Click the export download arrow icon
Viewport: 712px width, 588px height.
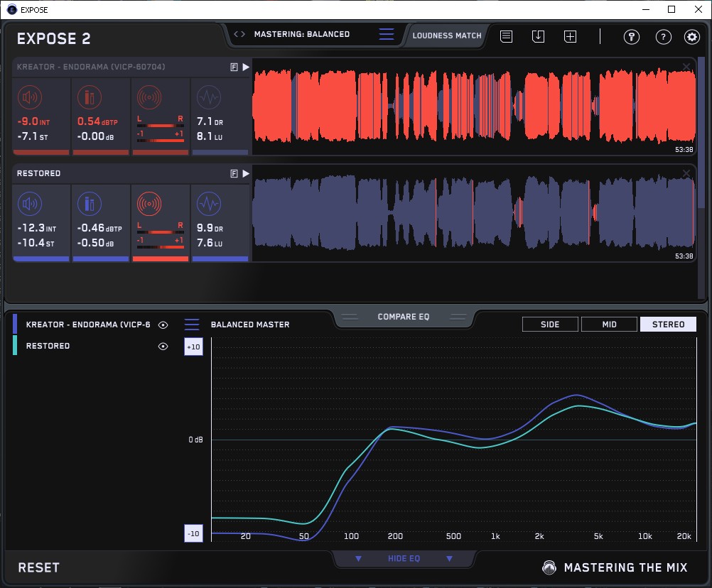coord(538,37)
